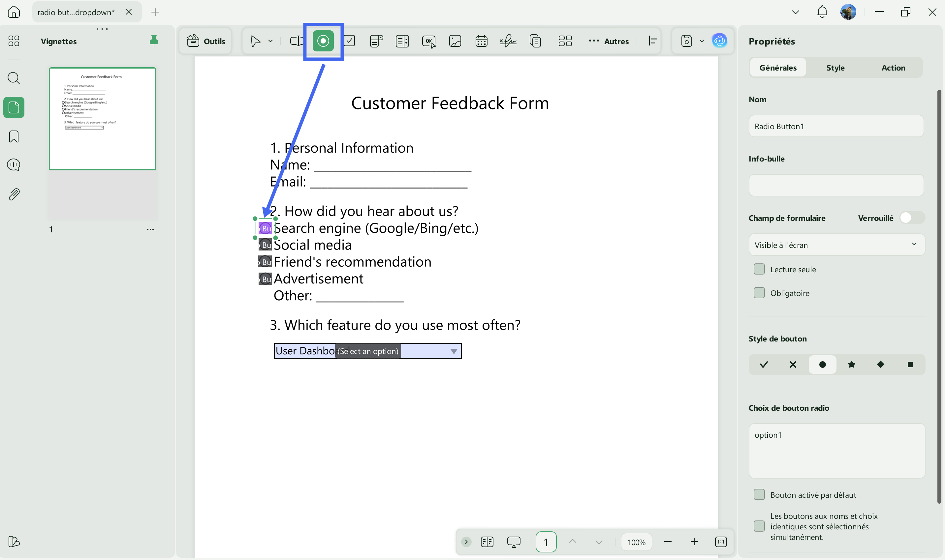Click the Nom field Radio Button1
The height and width of the screenshot is (560, 945).
coord(836,126)
